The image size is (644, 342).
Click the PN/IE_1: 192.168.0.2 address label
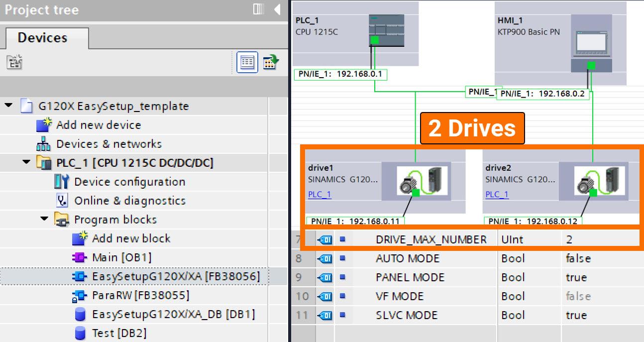542,94
